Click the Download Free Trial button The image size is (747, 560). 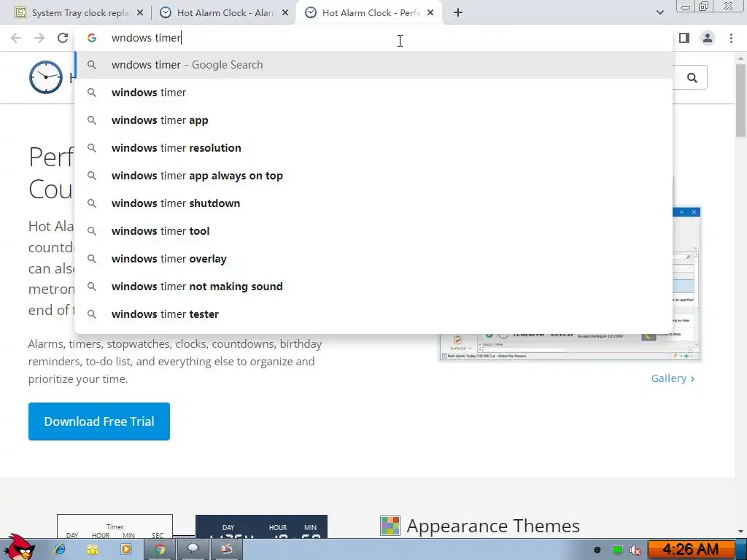pyautogui.click(x=99, y=421)
